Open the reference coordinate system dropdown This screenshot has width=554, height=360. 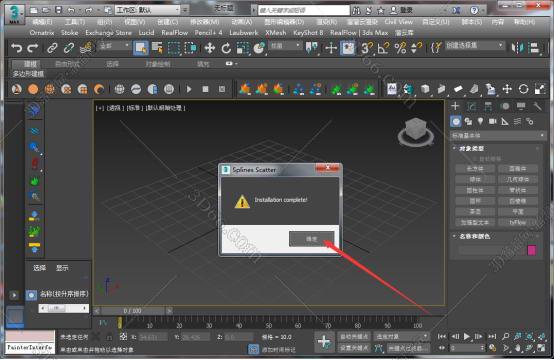click(x=285, y=46)
